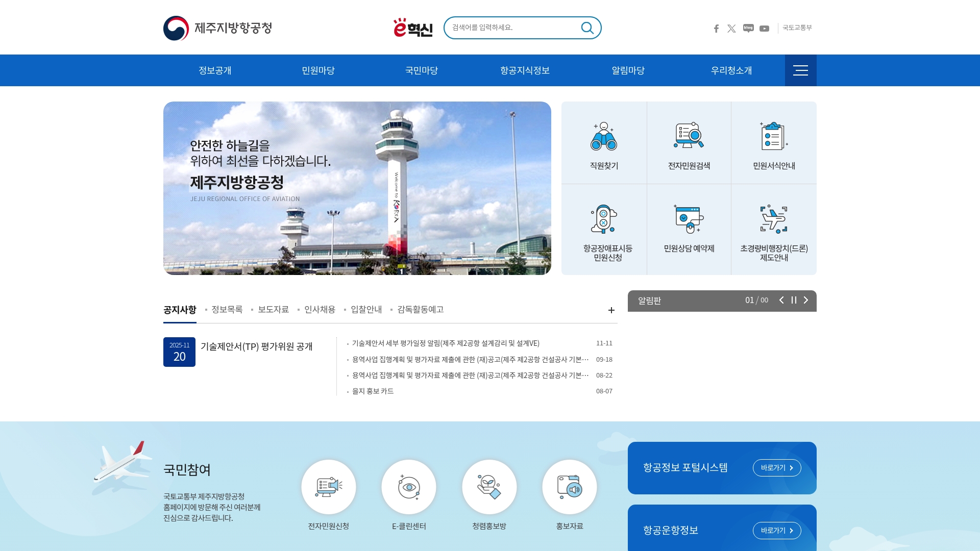980x551 pixels.
Task: Pause the 알림판 slideshow
Action: (x=794, y=300)
